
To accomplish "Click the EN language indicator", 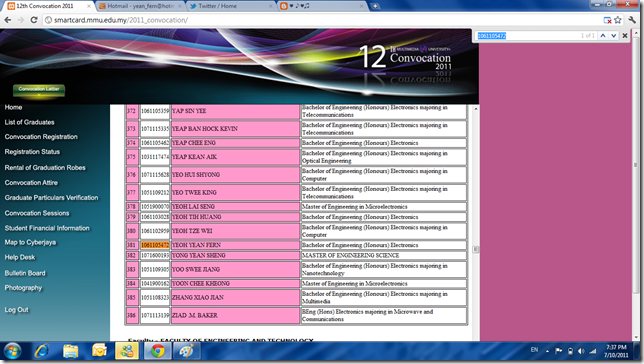I will 534,350.
